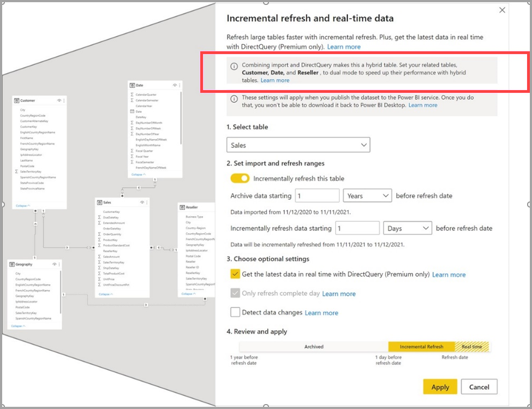Open Learn more link in hybrid table note
Screen dimensions: 532x409
click(x=275, y=80)
